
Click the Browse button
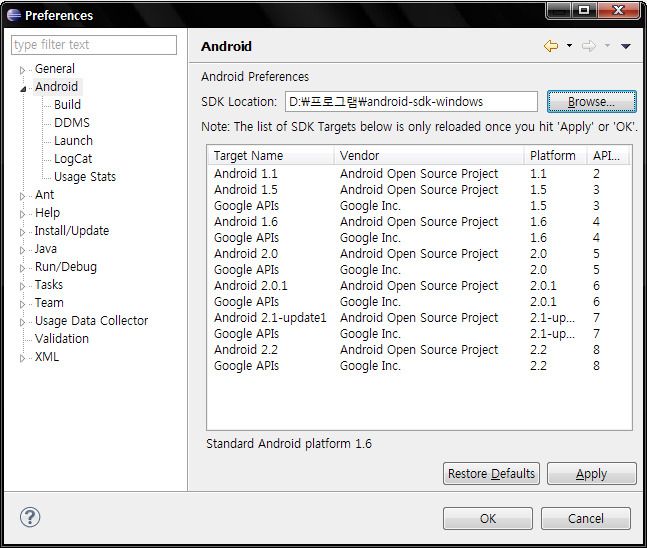click(x=592, y=102)
